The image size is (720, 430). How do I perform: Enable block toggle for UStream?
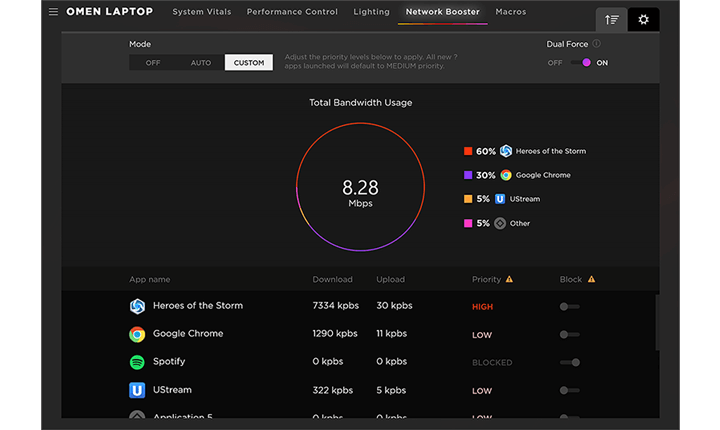tap(569, 390)
